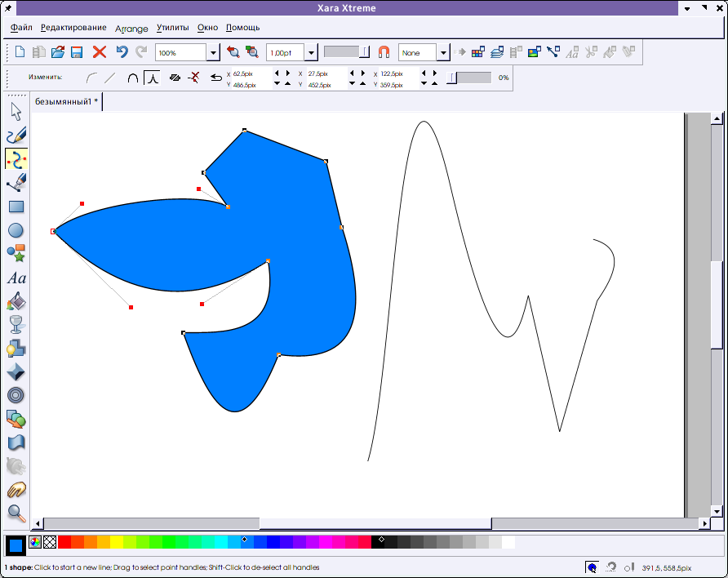
Task: Activate the Text tool
Action: click(16, 278)
